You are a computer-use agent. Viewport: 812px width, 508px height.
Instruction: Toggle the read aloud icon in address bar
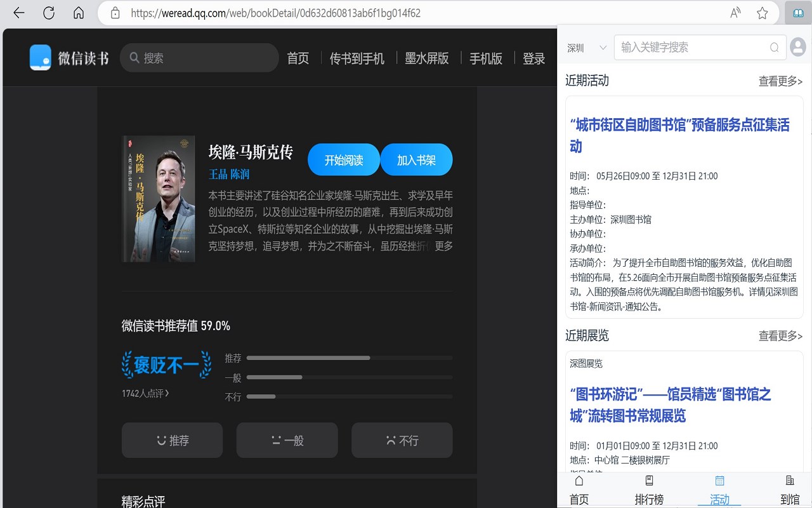[735, 13]
